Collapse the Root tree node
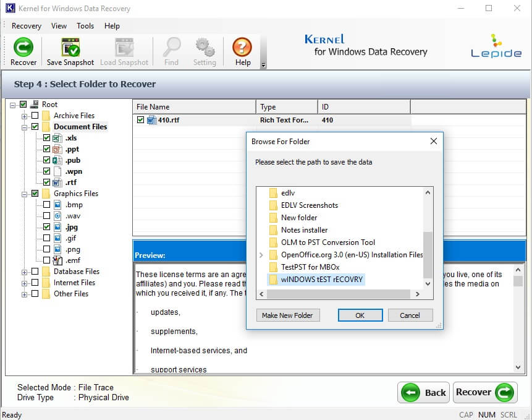This screenshot has height=420, width=532. [x=12, y=105]
